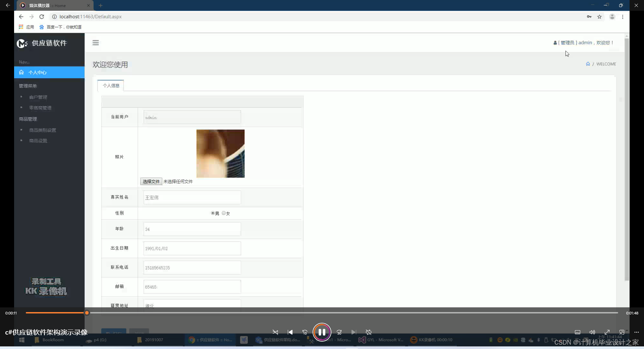The image size is (644, 349).
Task: Click the 供应链软件 logo
Action: click(42, 43)
